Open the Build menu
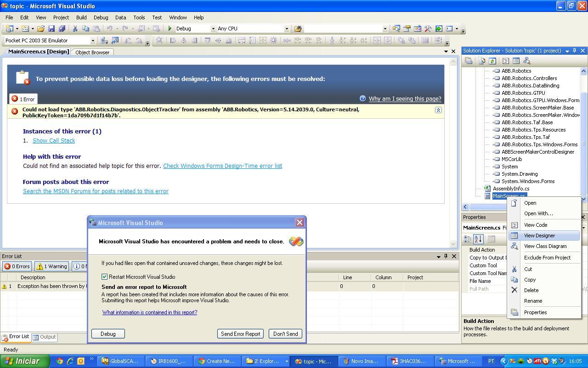 pos(81,17)
